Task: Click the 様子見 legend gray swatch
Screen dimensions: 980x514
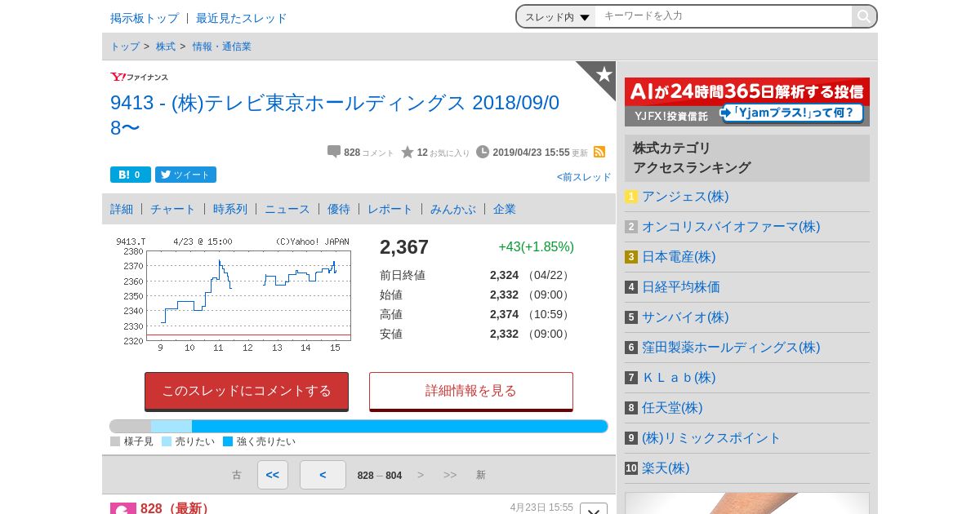Action: [115, 441]
